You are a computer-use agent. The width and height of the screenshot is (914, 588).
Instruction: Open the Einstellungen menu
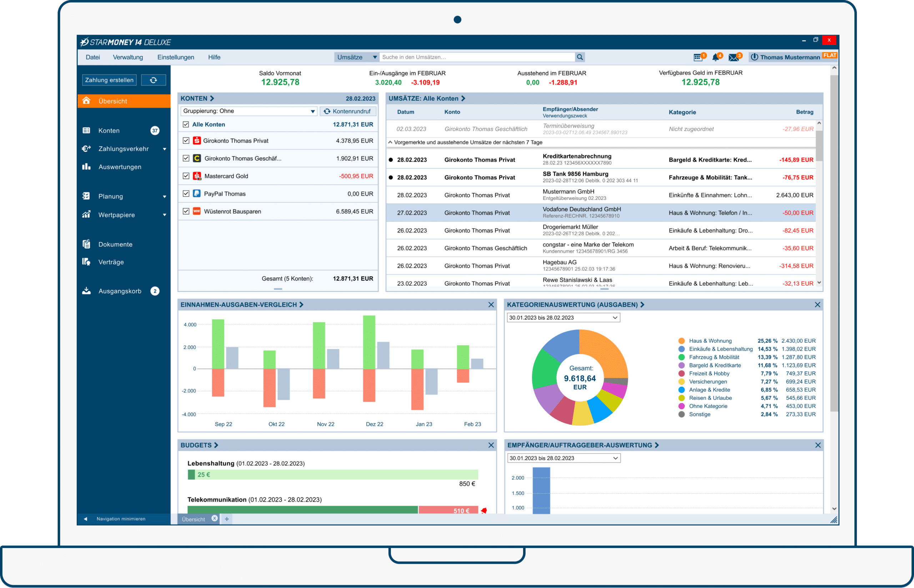[x=176, y=57]
